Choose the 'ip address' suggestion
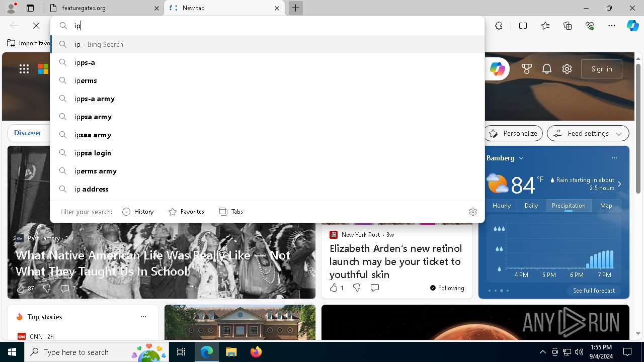 [x=267, y=189]
